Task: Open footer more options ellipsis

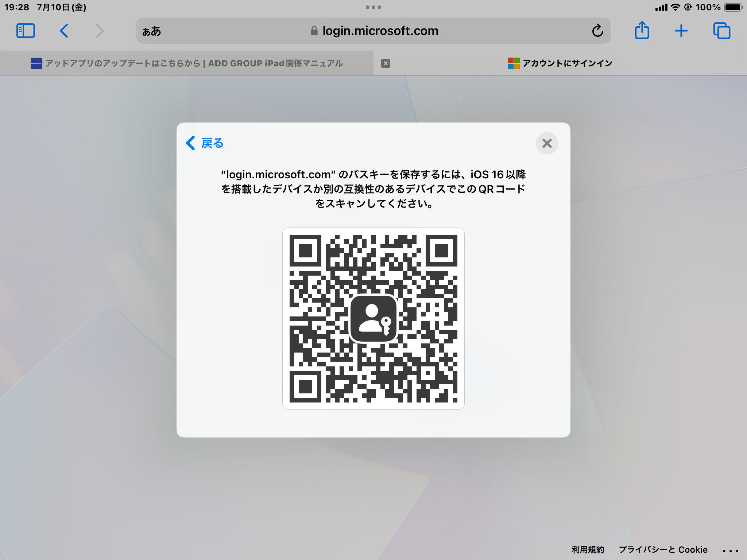Action: [x=730, y=551]
